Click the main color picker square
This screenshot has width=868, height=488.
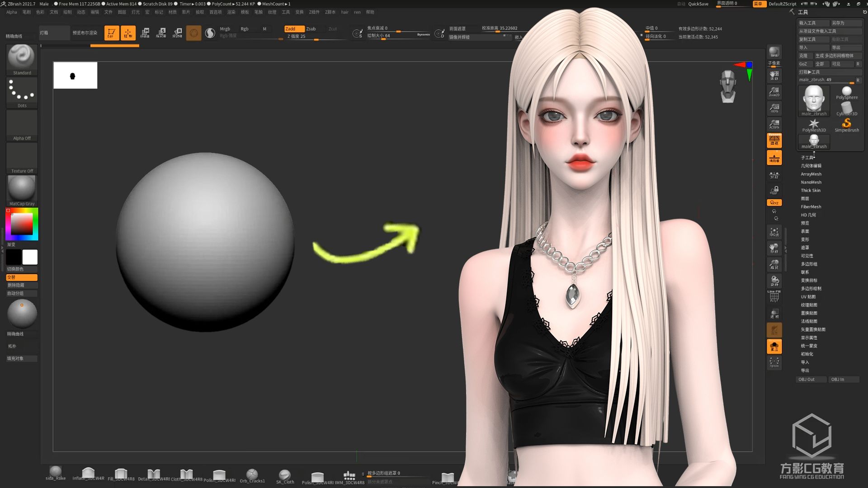pyautogui.click(x=22, y=224)
